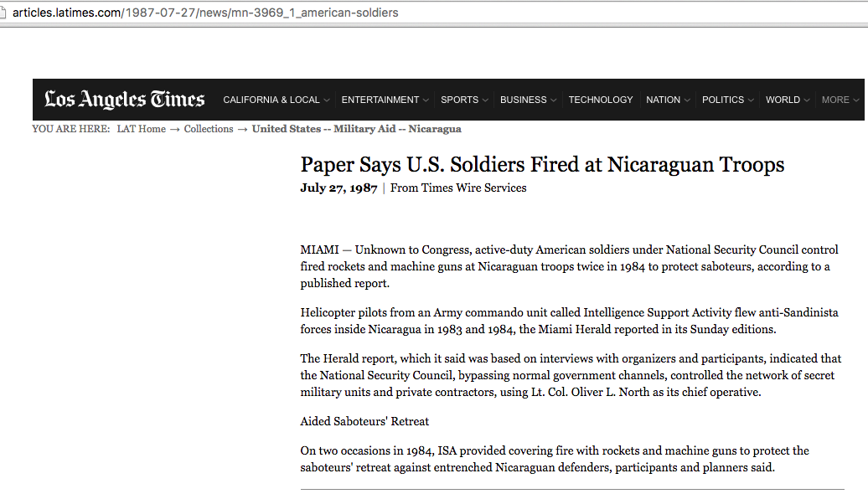This screenshot has height=499, width=868.
Task: Open the Sports menu
Action: click(459, 100)
